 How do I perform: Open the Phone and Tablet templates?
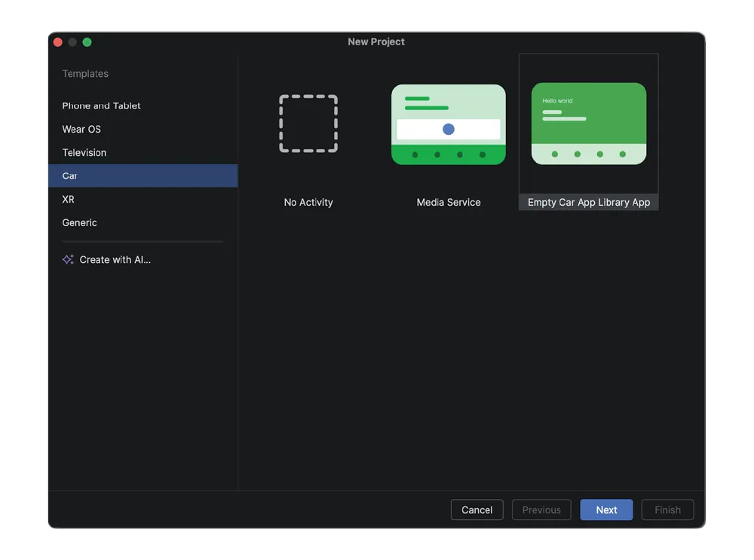pyautogui.click(x=101, y=106)
